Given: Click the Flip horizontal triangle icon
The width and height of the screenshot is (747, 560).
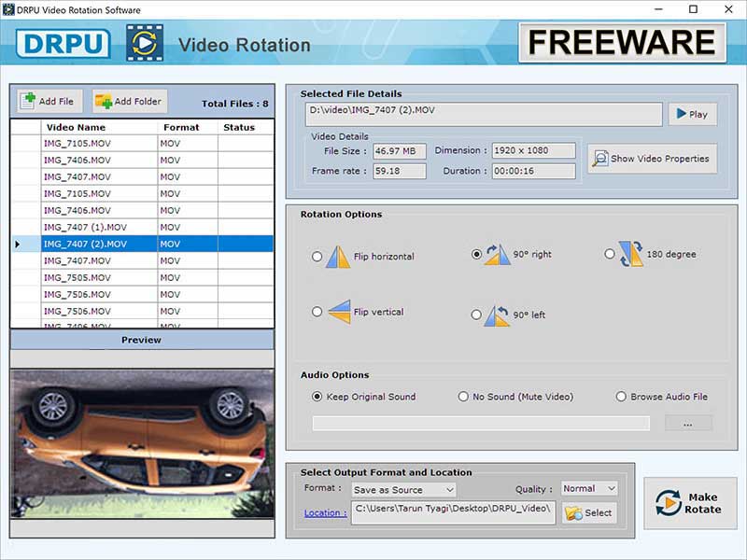Looking at the screenshot, I should [x=338, y=257].
